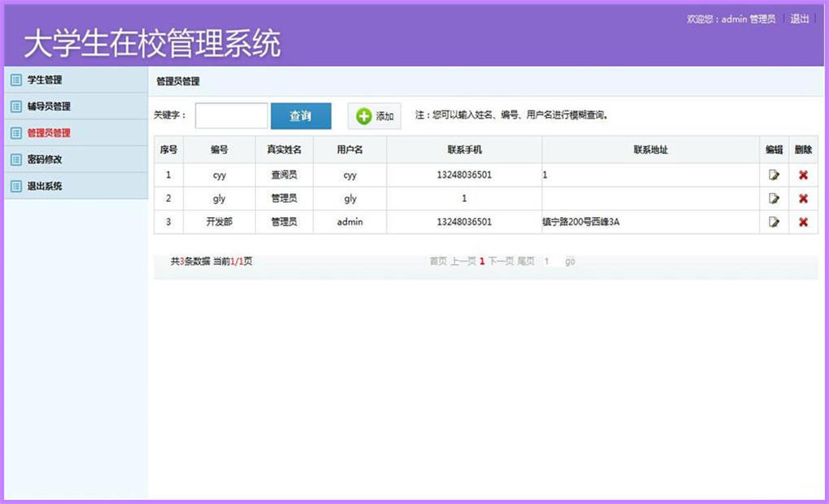Viewport: 829px width, 504px height.
Task: Choose the 退出系统 menu item
Action: pyautogui.click(x=76, y=186)
